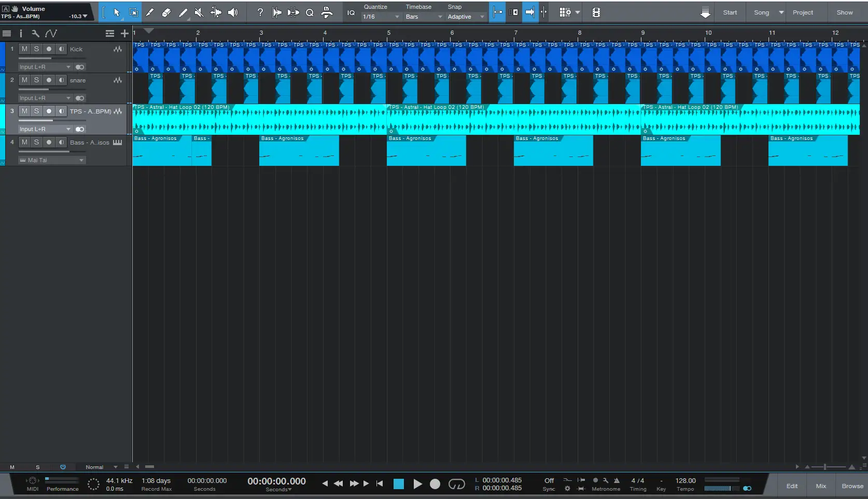Arm record on Bass track

pos(49,142)
